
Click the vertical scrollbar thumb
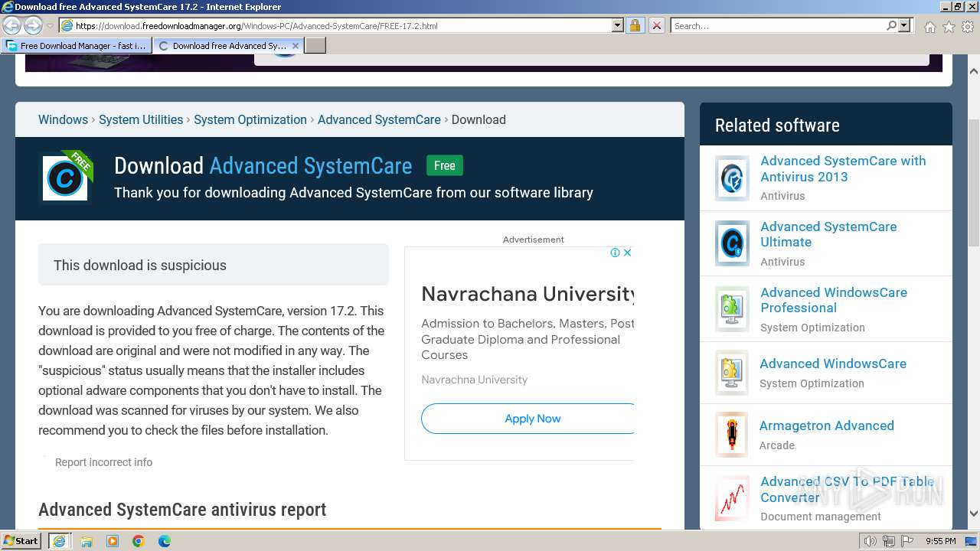973,182
